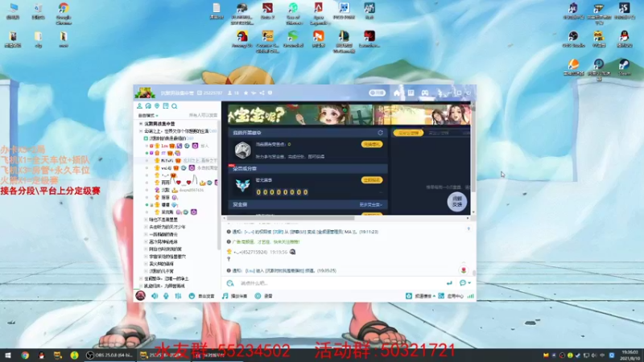This screenshot has width=644, height=362.
Task: Open the more prize matches link
Action: point(370,204)
